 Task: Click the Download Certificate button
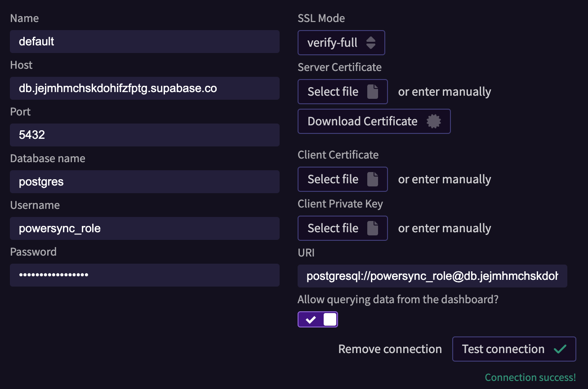tap(374, 121)
